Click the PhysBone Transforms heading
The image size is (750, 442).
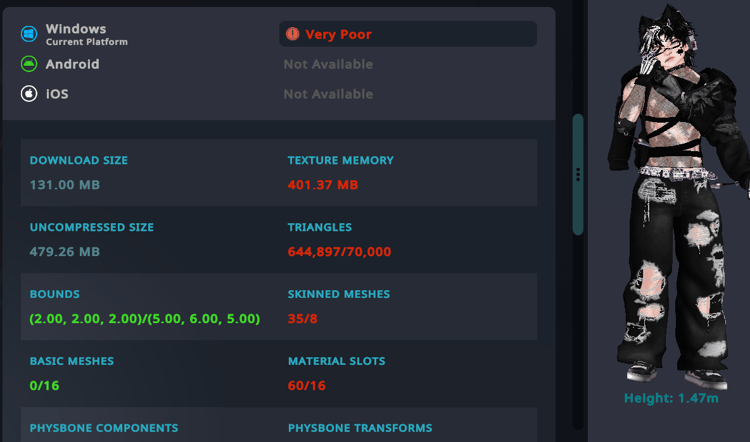[360, 428]
